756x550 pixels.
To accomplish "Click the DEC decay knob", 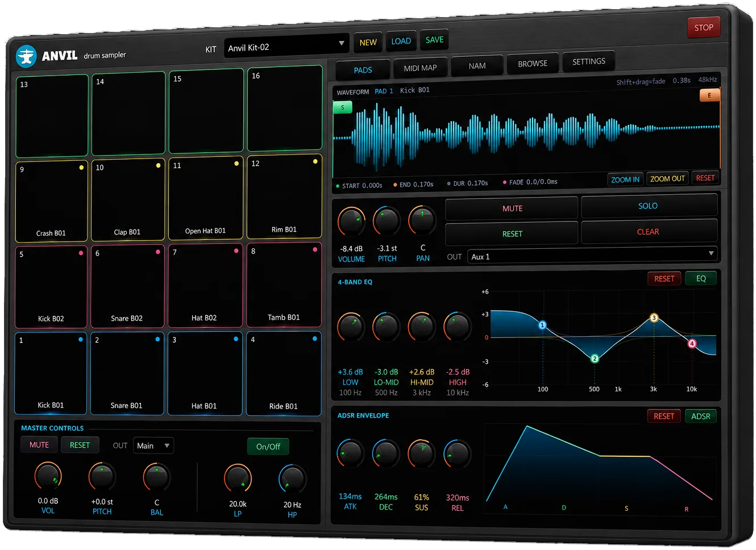I will [386, 453].
